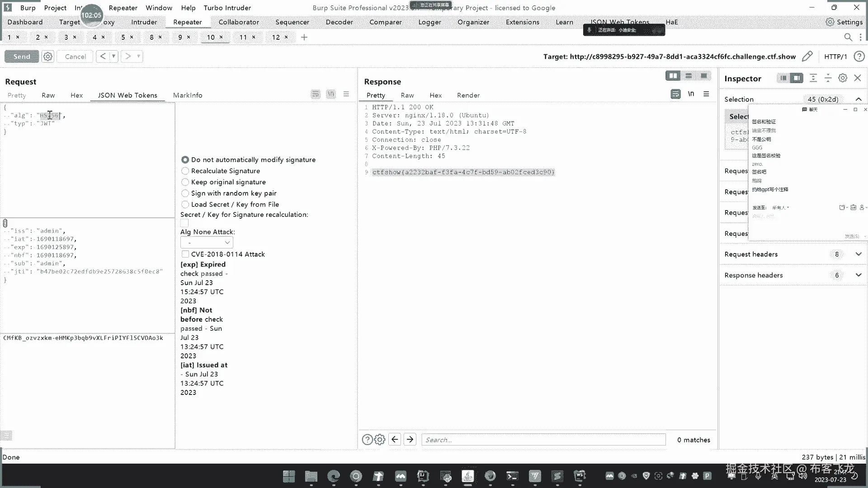This screenshot has width=868, height=488.
Task: Expand the Request headers section
Action: 858,254
